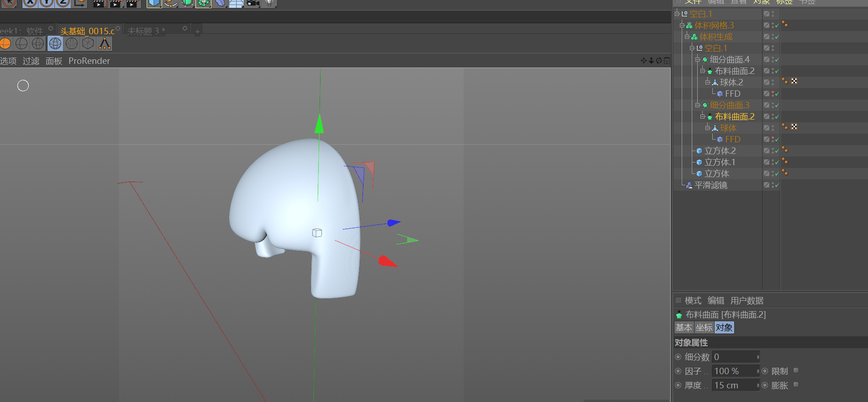Open the ProRender viewport menu
This screenshot has width=868, height=402.
point(89,61)
